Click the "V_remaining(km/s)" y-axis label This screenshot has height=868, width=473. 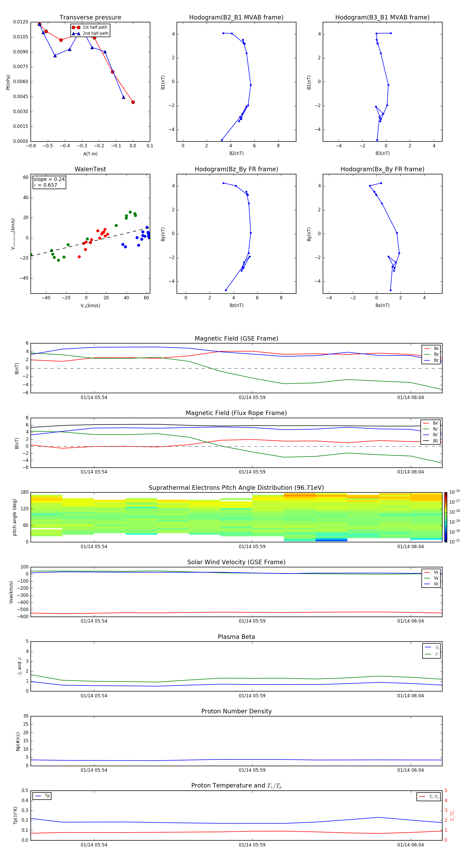13,234
